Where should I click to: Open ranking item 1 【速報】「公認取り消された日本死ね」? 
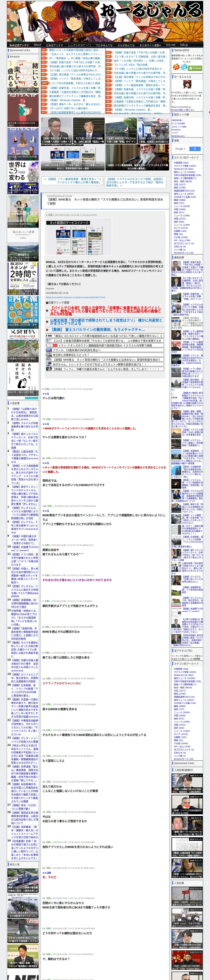coord(24,414)
